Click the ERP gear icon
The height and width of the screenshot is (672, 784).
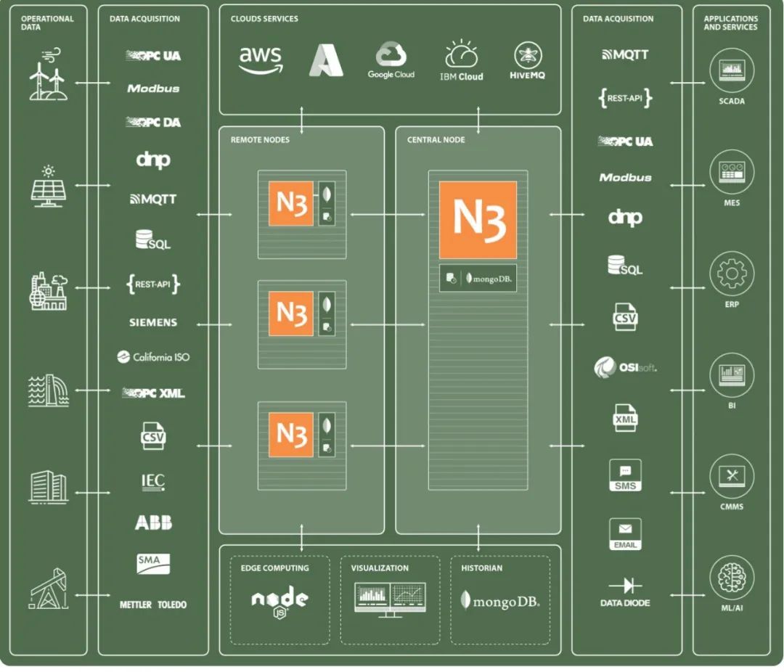pos(732,274)
